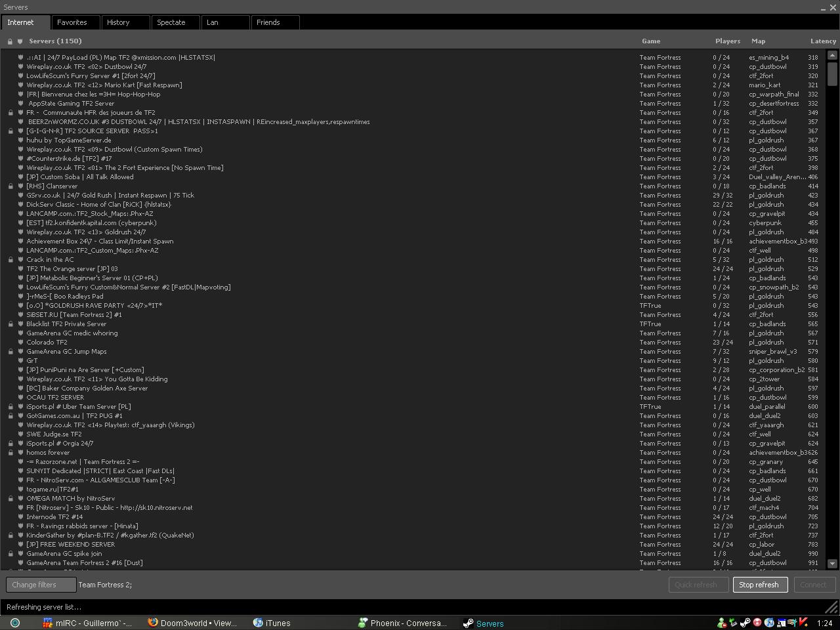Click Steam icon in system tray
This screenshot has width=840, height=630.
coord(745,623)
